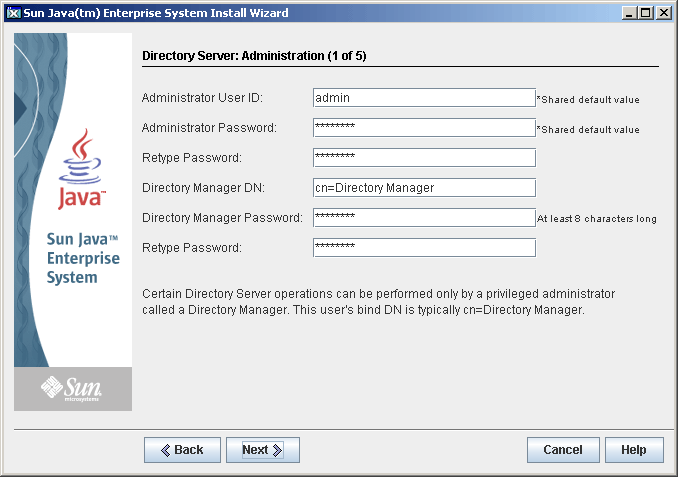The image size is (678, 477).
Task: Edit the Directory Manager DN field
Action: pyautogui.click(x=424, y=188)
